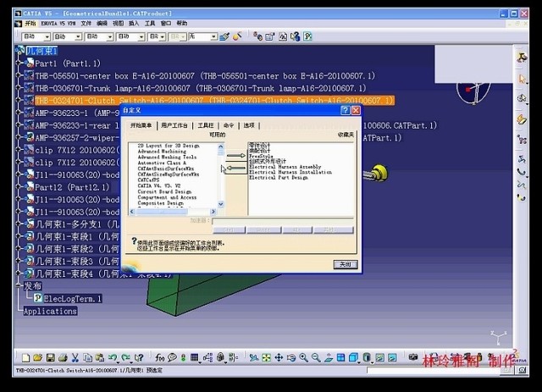Click the dialog help question-mark button
The height and width of the screenshot is (392, 542).
[345, 110]
